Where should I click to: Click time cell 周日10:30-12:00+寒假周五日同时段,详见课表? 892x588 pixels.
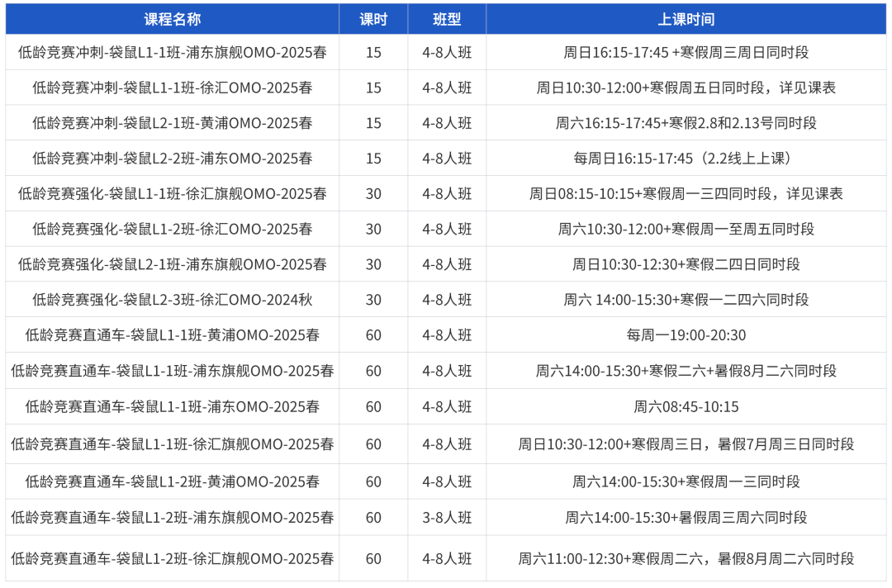[x=686, y=88]
